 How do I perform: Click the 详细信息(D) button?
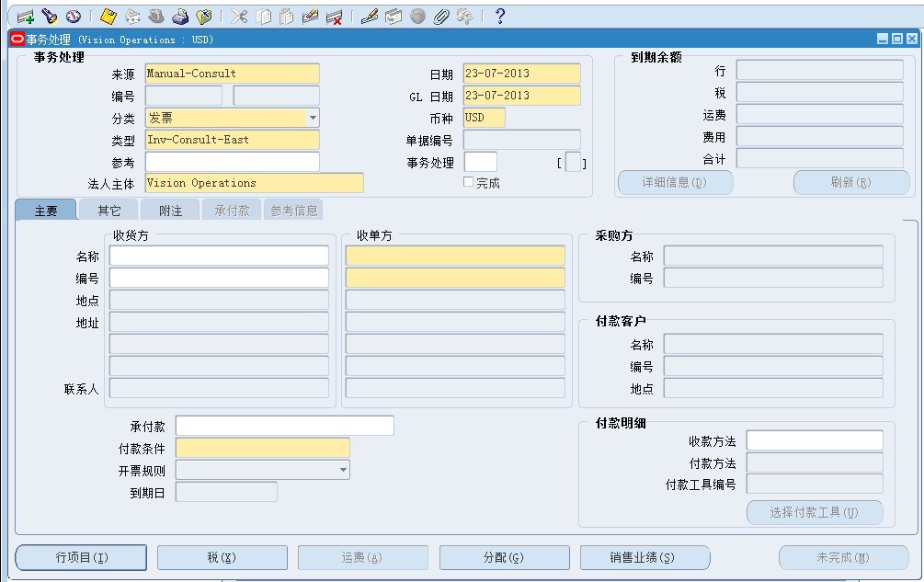(x=676, y=183)
